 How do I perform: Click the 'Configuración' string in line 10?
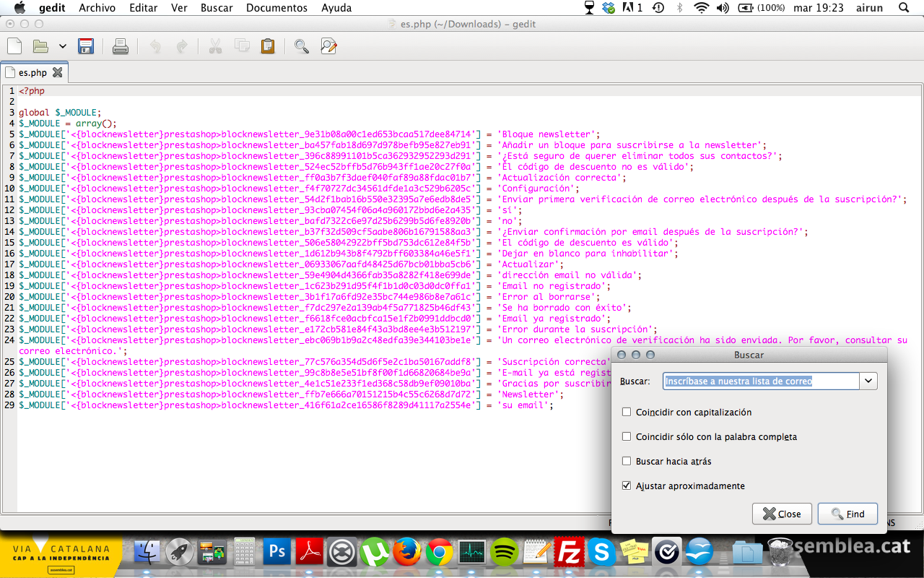pyautogui.click(x=538, y=189)
